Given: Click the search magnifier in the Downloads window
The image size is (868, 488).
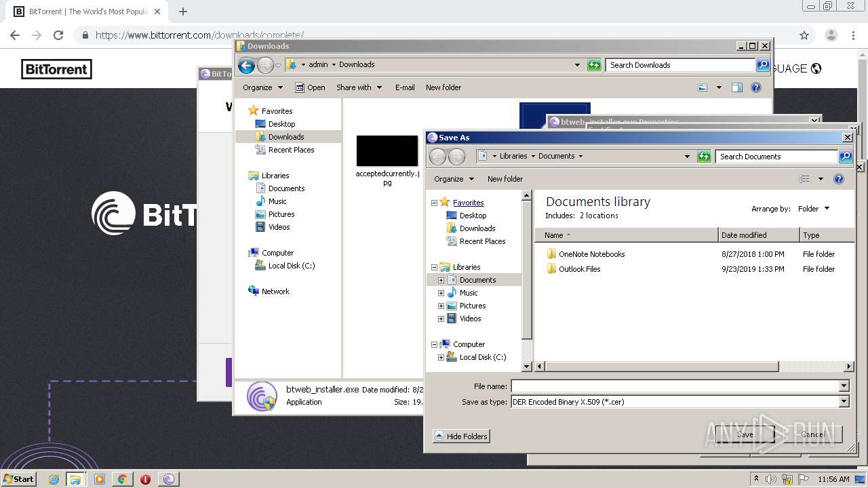Looking at the screenshot, I should click(763, 65).
